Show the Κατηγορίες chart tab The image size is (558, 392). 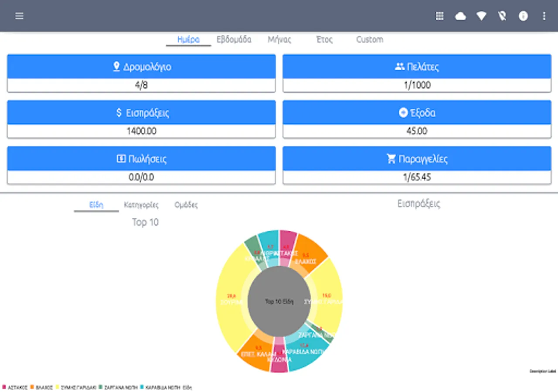(141, 205)
